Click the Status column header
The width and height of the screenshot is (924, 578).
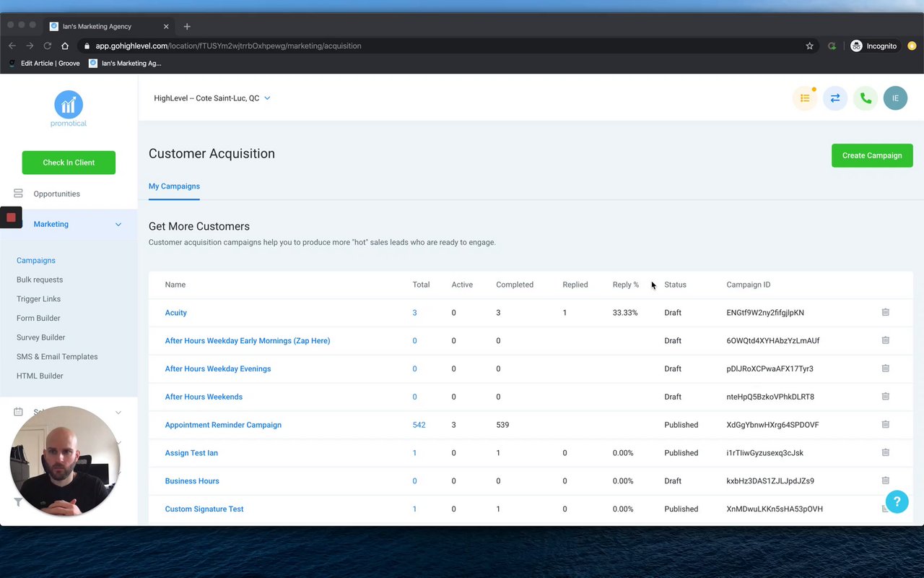[x=675, y=285]
